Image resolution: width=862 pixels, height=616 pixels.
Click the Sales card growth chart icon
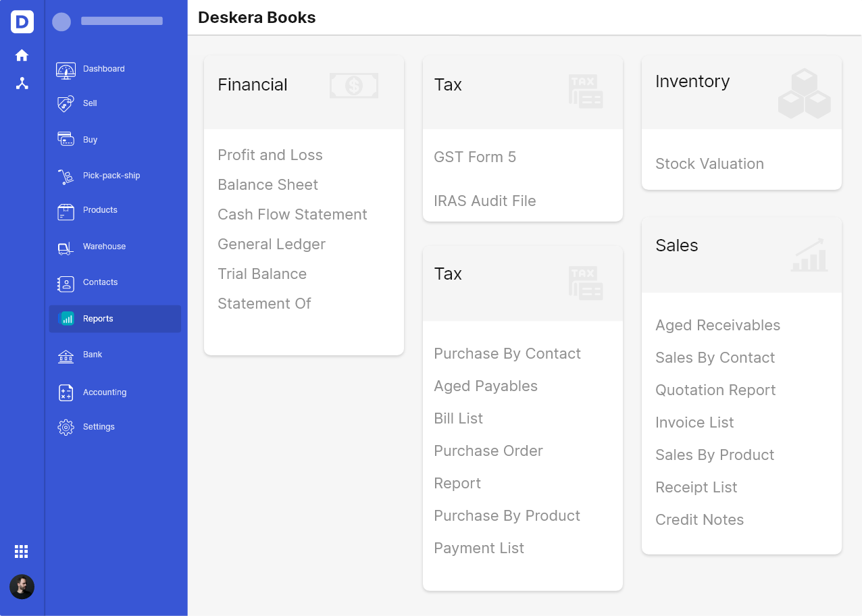coord(809,255)
